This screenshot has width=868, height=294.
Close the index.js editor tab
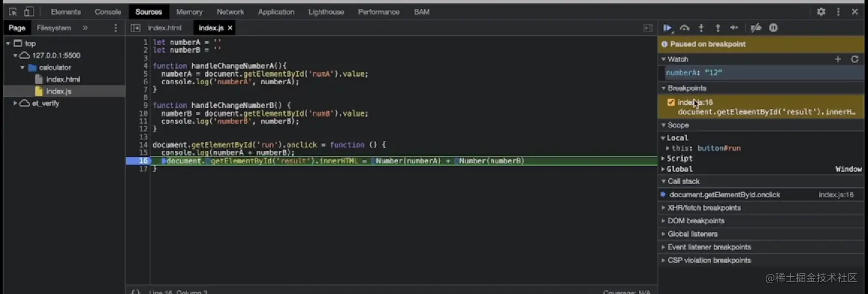coord(230,28)
